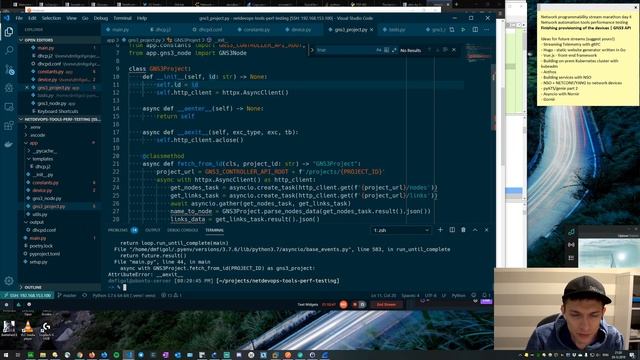Open the Selection menu
640x360 pixels.
(51, 18)
